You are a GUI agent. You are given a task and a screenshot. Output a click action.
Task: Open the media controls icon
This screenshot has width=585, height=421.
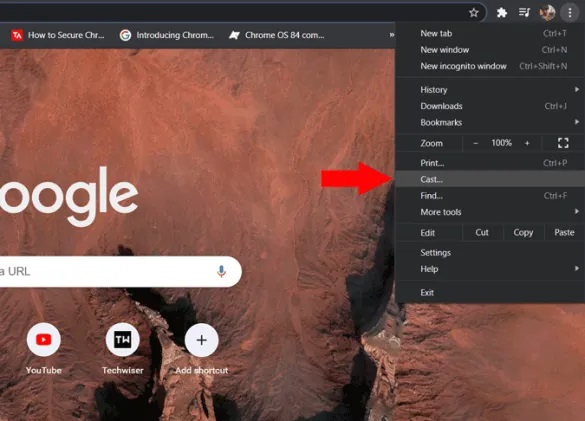pos(524,13)
